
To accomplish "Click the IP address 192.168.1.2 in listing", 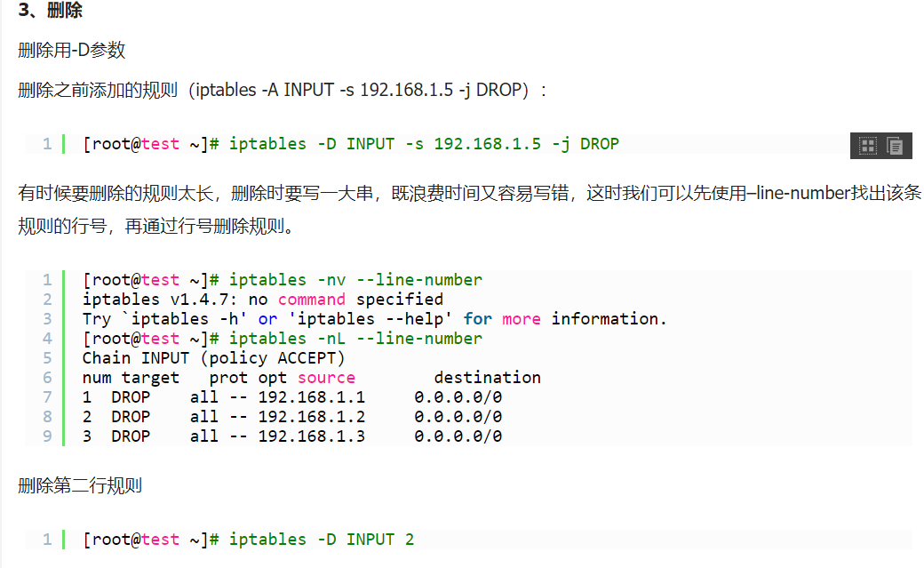I will [311, 417].
